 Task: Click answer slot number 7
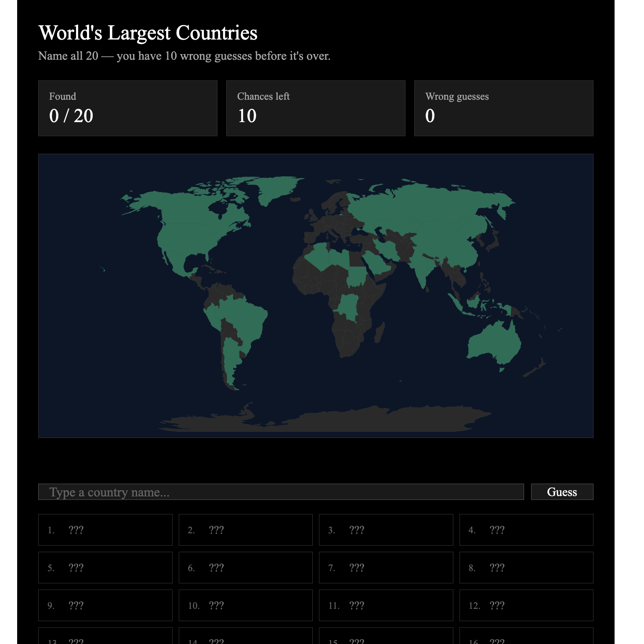(386, 568)
